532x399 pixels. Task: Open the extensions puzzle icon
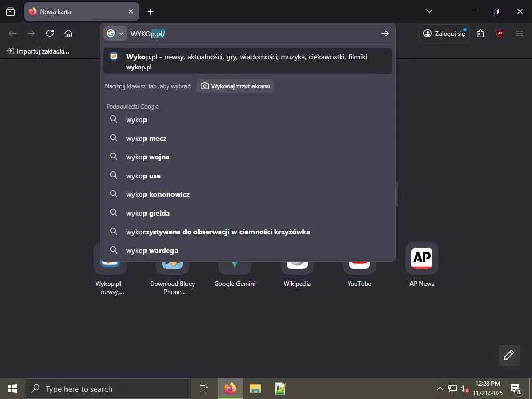pyautogui.click(x=480, y=33)
